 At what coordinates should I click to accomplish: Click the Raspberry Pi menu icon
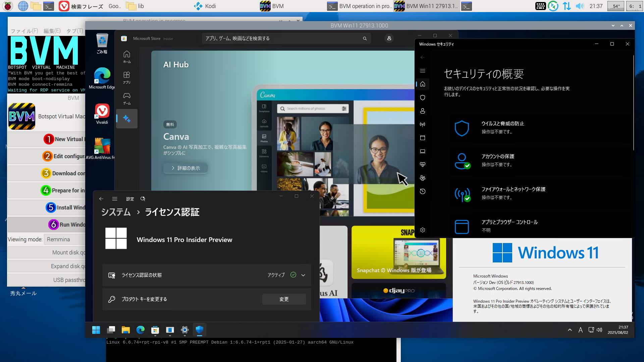click(x=8, y=6)
